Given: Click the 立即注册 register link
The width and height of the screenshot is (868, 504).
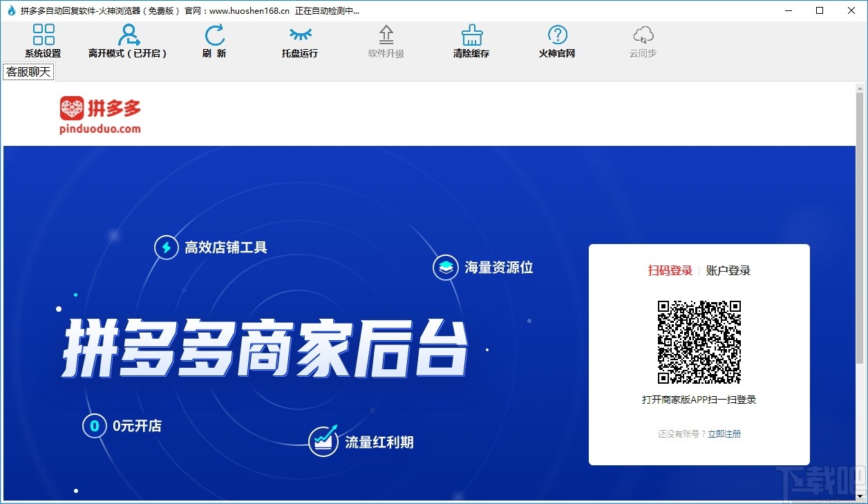Looking at the screenshot, I should click(x=724, y=433).
